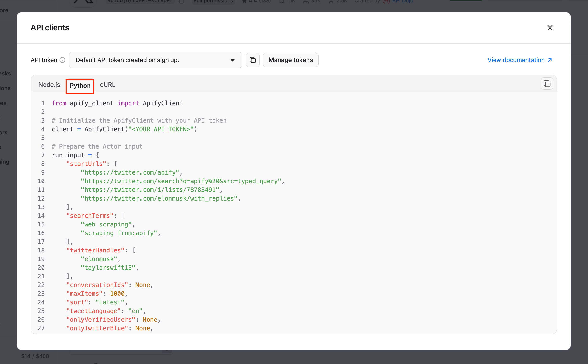Click the "onlyVerifiedUsers" key
The image size is (588, 364).
pos(101,320)
